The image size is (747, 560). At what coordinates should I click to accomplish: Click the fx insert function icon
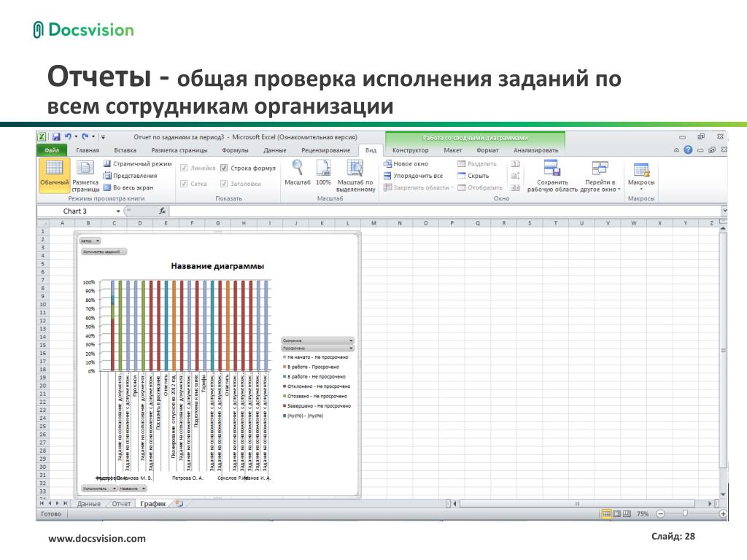pyautogui.click(x=163, y=211)
